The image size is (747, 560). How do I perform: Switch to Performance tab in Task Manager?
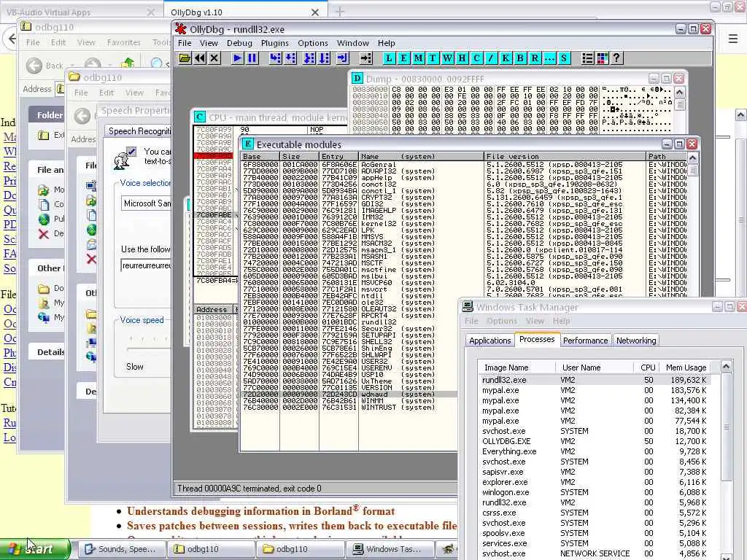coord(585,341)
